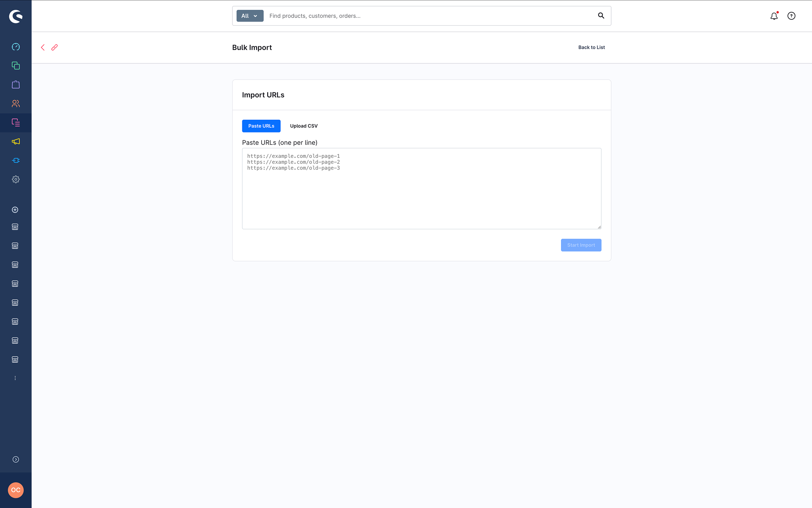Open the All search filter dropdown
Viewport: 812px width, 508px height.
coord(250,16)
